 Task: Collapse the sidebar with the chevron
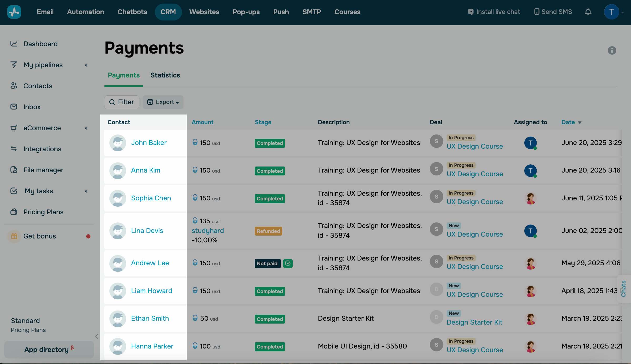[97, 336]
